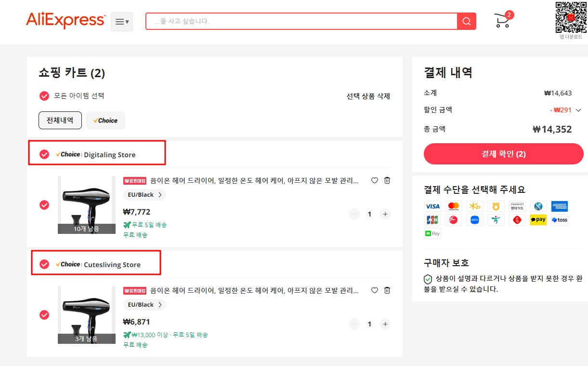Viewport: 588px width, 366px height.
Task: Click the 결제 확인 (2) checkout button
Action: tap(504, 154)
